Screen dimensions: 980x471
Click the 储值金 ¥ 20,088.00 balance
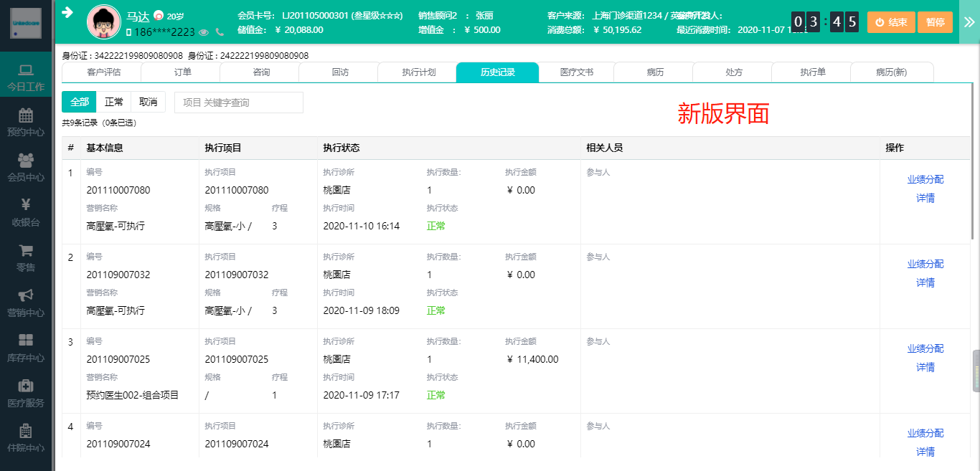coord(300,29)
